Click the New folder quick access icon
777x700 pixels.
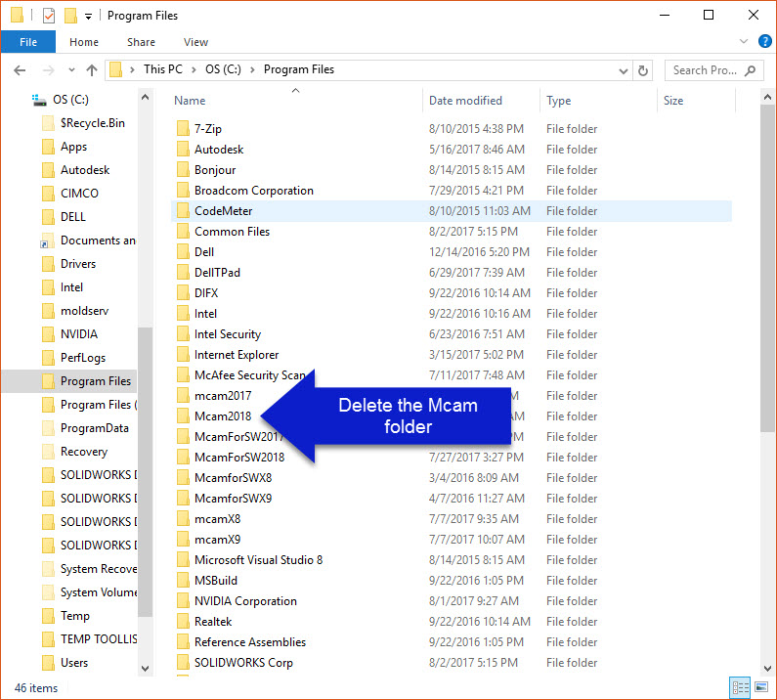(70, 16)
